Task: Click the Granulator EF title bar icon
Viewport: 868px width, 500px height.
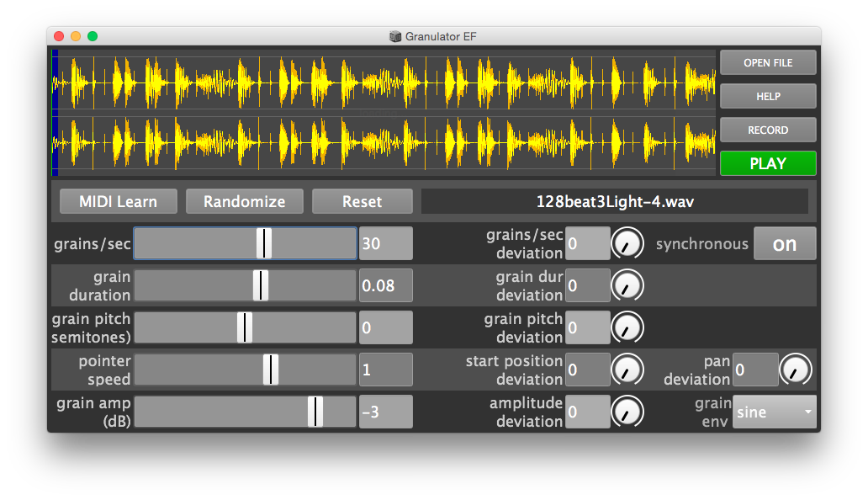Action: point(395,36)
